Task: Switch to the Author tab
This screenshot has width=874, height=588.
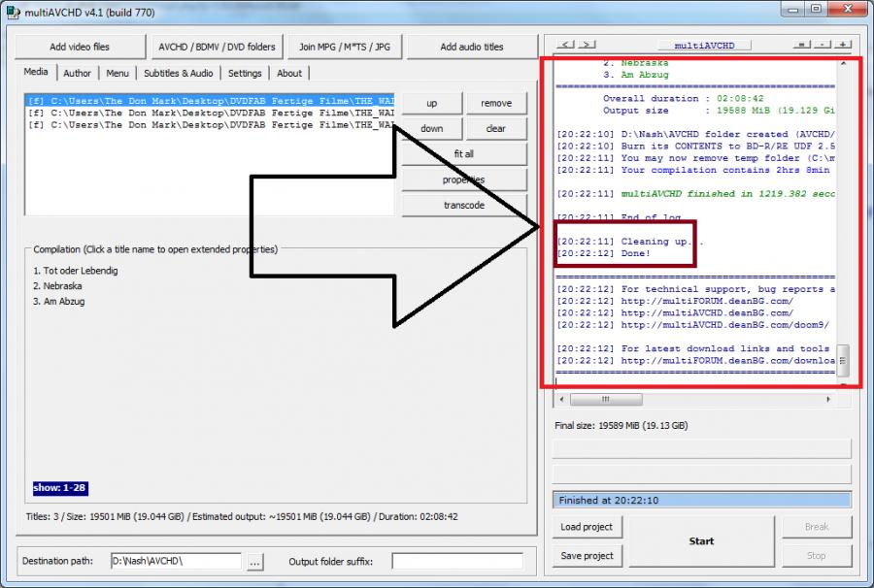Action: click(77, 73)
